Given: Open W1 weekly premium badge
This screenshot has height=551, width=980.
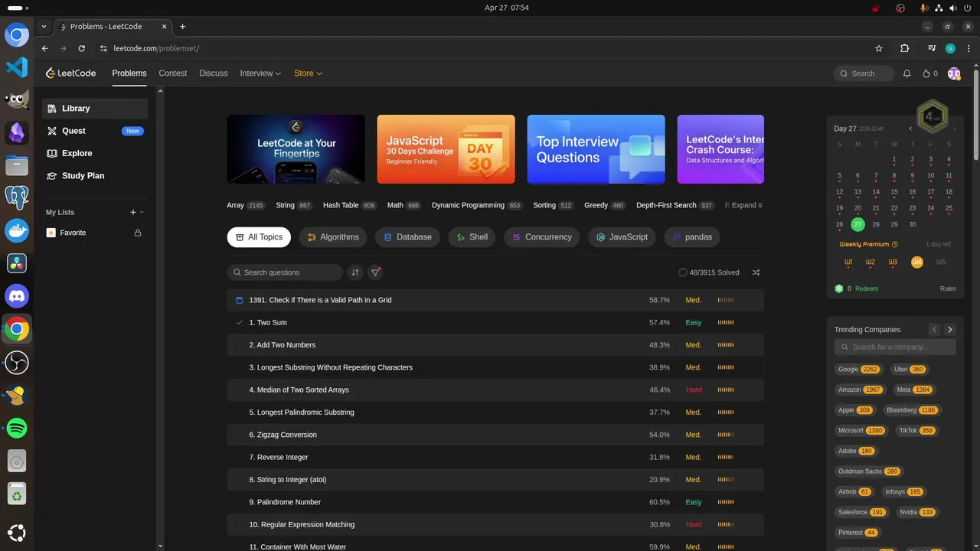Looking at the screenshot, I should click(848, 262).
